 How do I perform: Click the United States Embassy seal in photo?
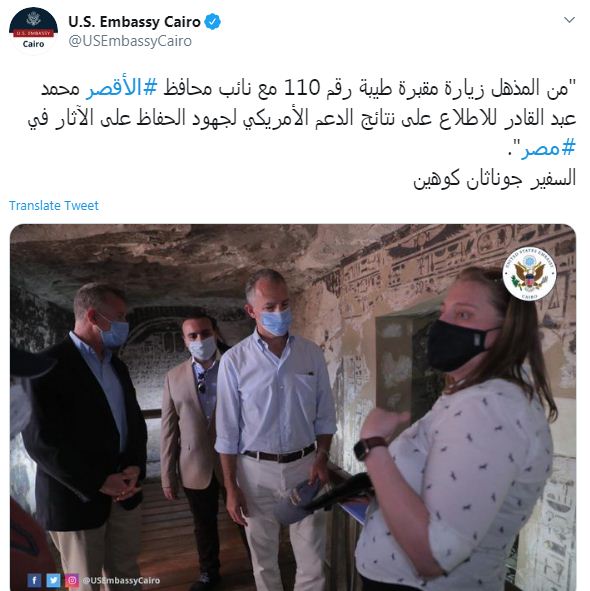pyautogui.click(x=529, y=274)
